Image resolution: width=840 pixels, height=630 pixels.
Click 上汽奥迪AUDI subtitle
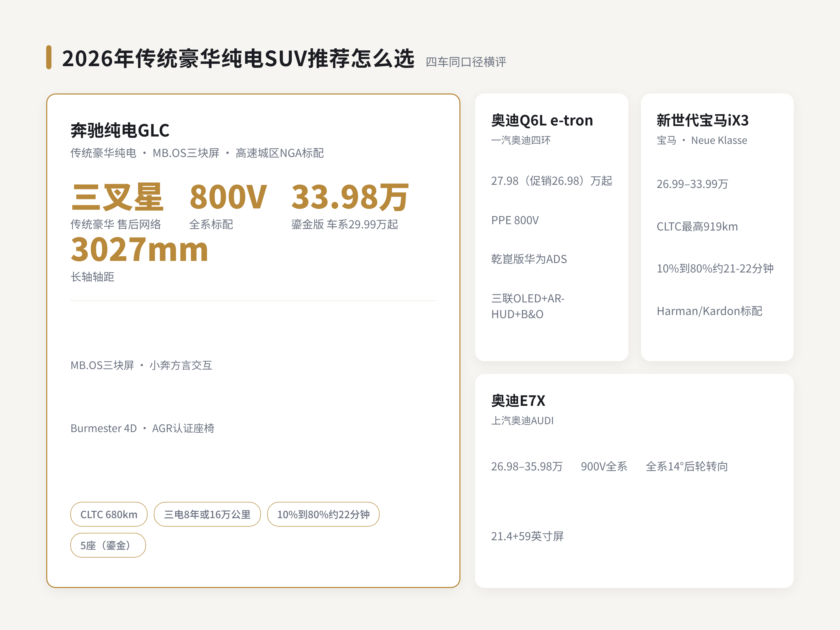(522, 420)
